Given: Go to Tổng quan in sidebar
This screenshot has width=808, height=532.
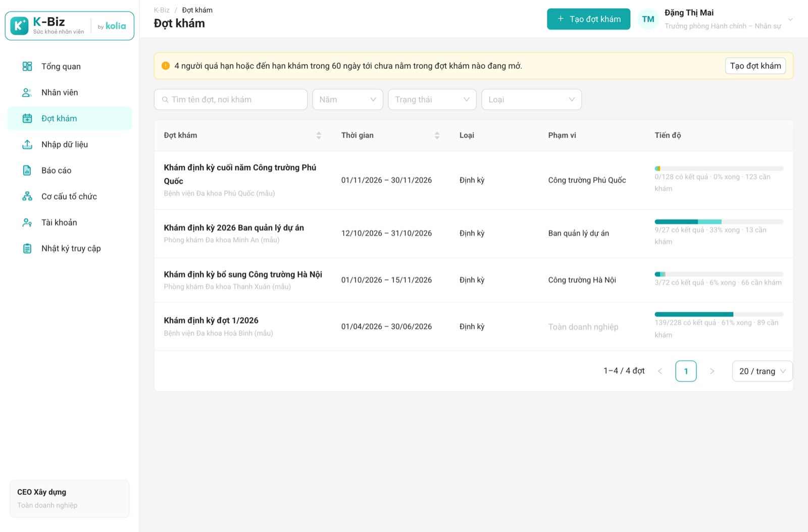Looking at the screenshot, I should click(x=70, y=67).
